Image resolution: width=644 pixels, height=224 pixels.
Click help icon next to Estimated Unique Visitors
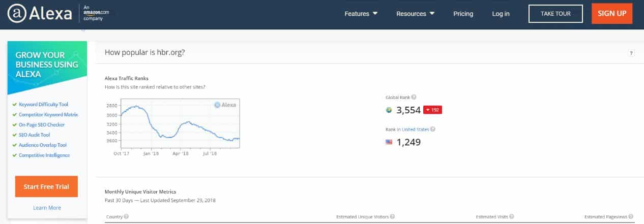(x=392, y=217)
